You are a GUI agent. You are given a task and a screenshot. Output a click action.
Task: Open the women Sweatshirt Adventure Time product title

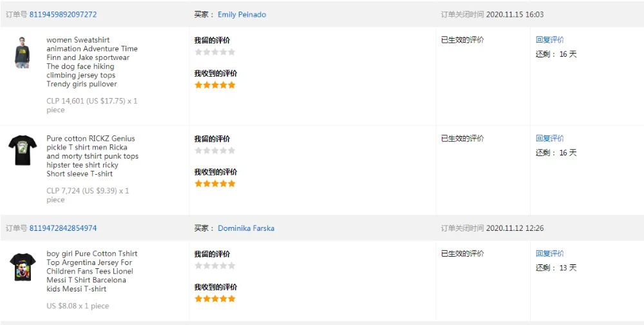[91, 62]
